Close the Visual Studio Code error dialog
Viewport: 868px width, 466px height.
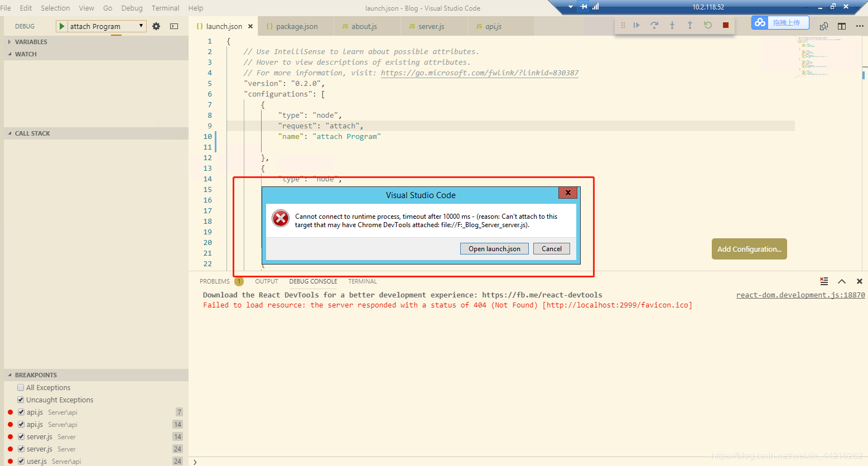[x=568, y=193]
